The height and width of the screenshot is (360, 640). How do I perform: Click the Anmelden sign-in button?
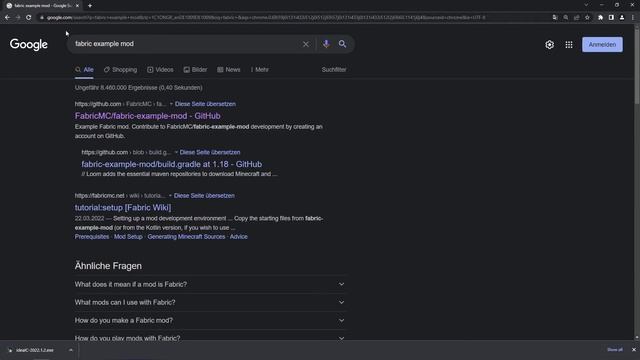click(x=602, y=44)
